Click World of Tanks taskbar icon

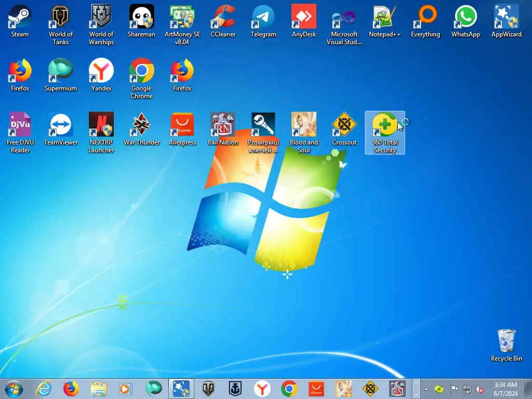208,389
